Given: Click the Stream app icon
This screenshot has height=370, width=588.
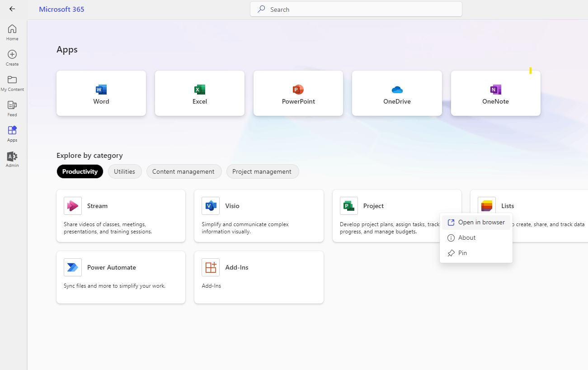Looking at the screenshot, I should [x=73, y=206].
